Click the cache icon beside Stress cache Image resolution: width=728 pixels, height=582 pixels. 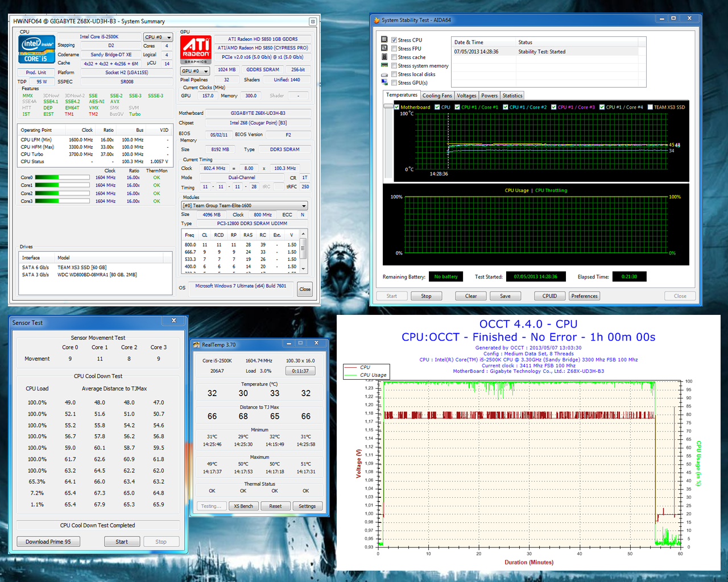click(x=384, y=57)
